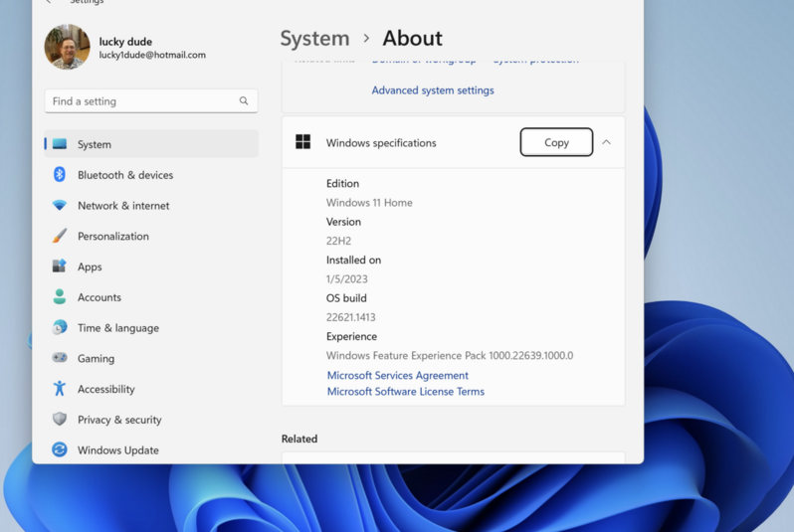
Task: Click the lucky dude account name
Action: [x=125, y=42]
